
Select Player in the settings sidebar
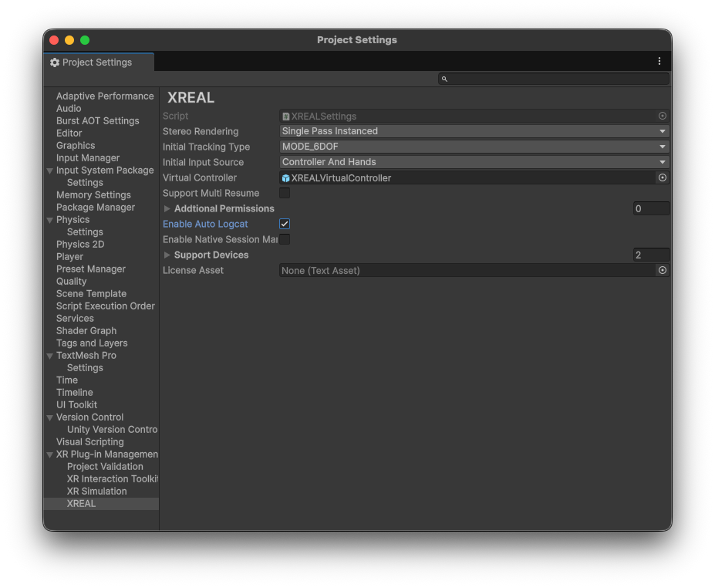click(69, 257)
